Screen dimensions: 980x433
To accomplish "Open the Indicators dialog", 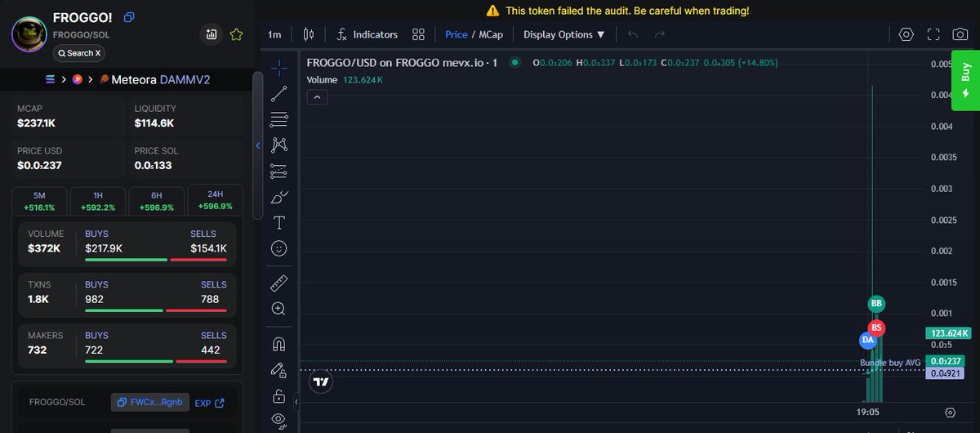I will point(367,34).
